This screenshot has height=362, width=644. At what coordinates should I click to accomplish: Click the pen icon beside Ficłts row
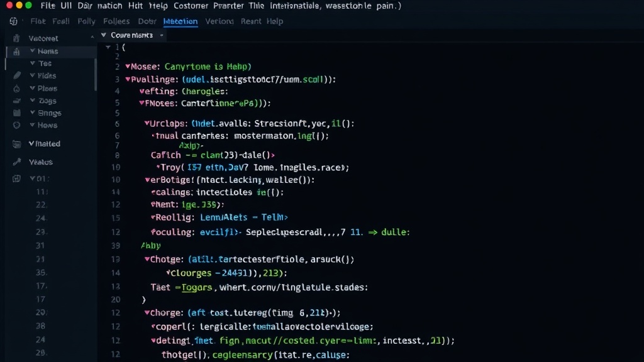17,75
